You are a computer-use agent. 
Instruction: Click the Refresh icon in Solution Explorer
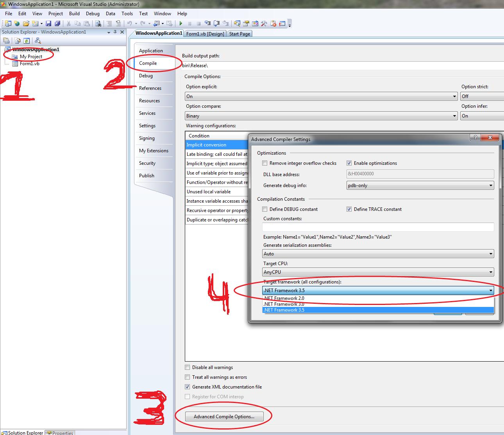[27, 41]
